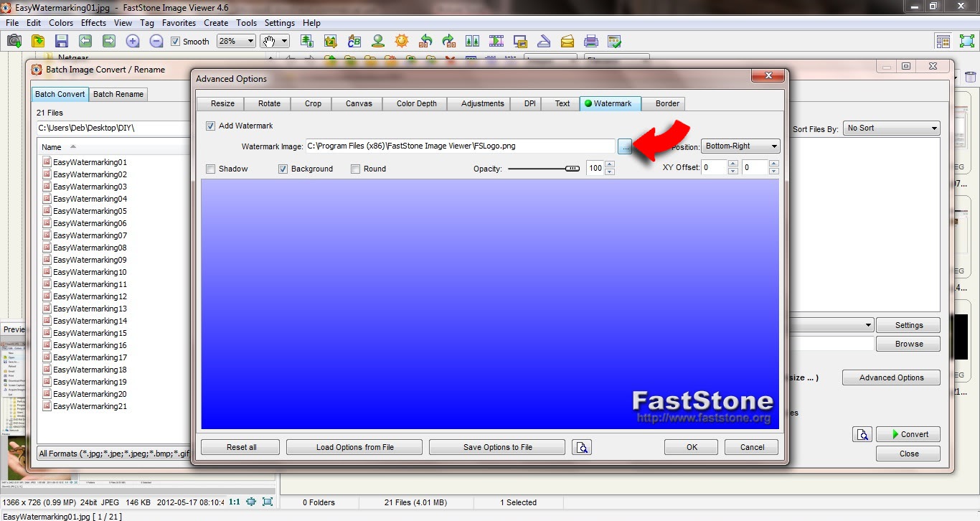Click the Rotate Right icon in toolbar
Viewport: 980px width, 521px height.
pyautogui.click(x=449, y=41)
